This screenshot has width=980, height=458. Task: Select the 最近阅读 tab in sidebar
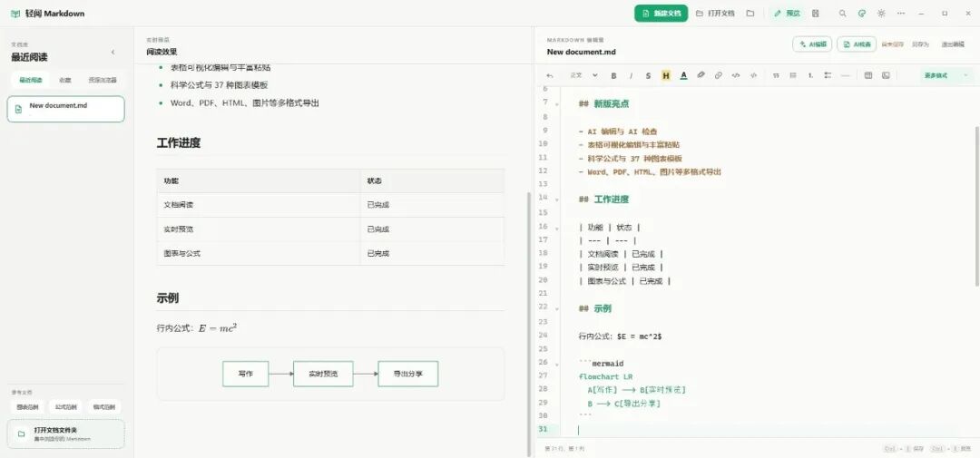[x=30, y=80]
